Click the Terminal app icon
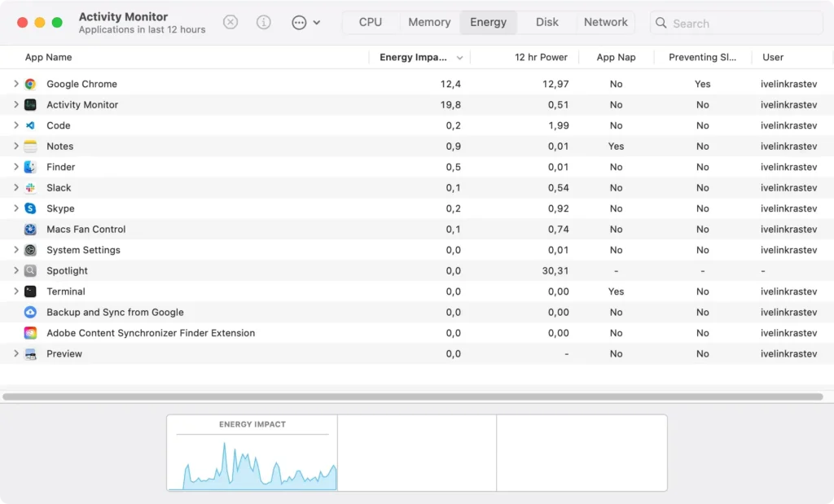Screen dimensions: 834x504 [30, 291]
